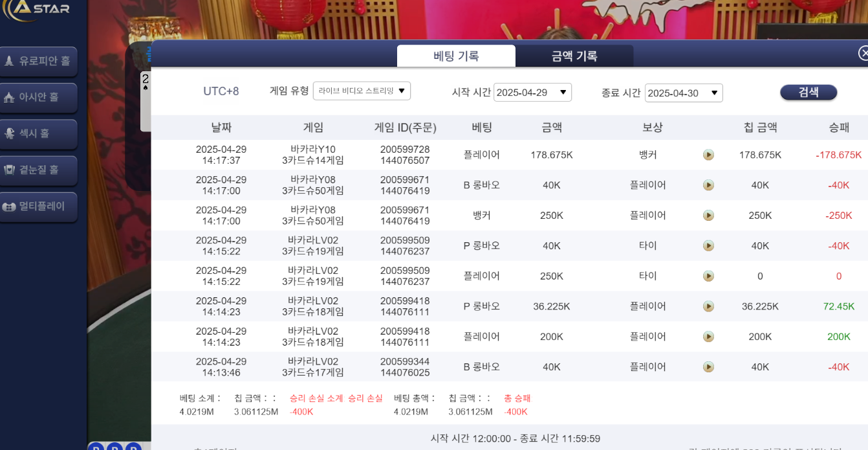Play replay for the 뱅커 250K bet row
The image size is (868, 450).
coord(708,216)
